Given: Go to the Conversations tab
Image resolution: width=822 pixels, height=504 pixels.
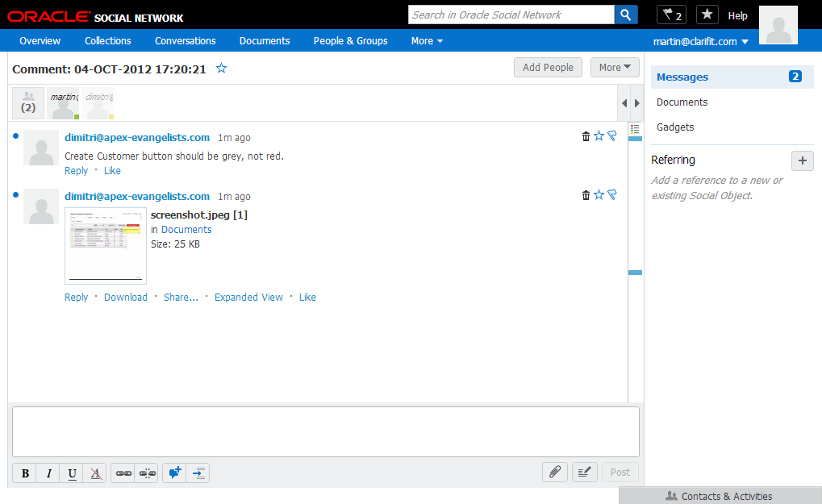Looking at the screenshot, I should tap(186, 41).
